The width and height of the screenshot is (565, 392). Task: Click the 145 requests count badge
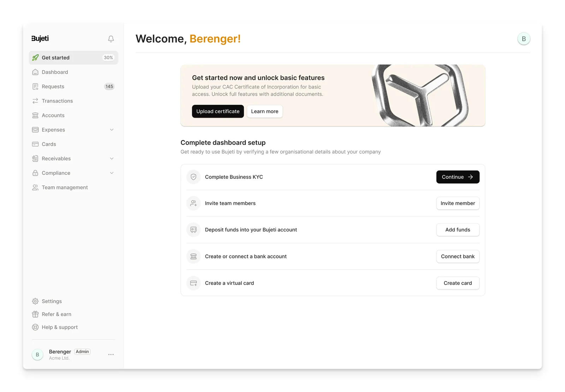coord(109,87)
